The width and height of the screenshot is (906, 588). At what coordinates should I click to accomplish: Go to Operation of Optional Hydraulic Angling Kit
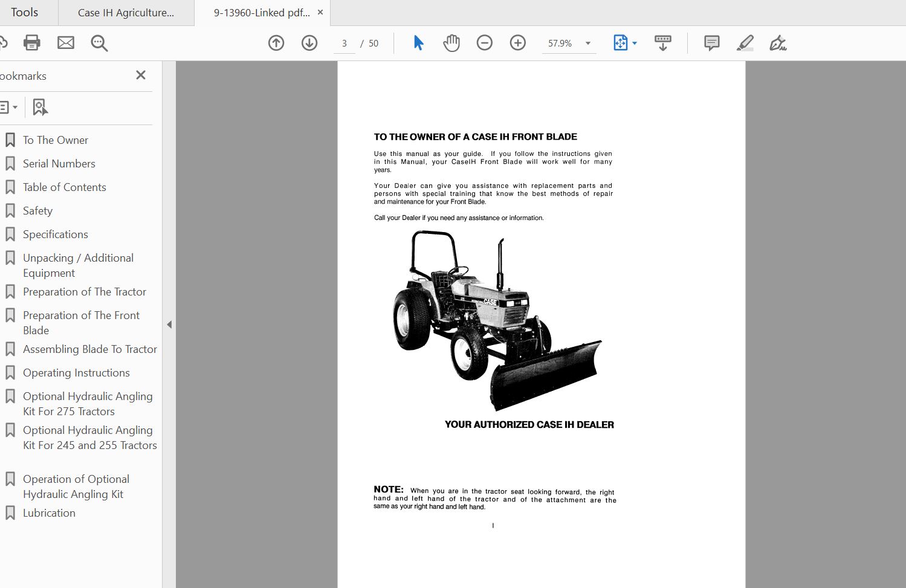pos(76,486)
